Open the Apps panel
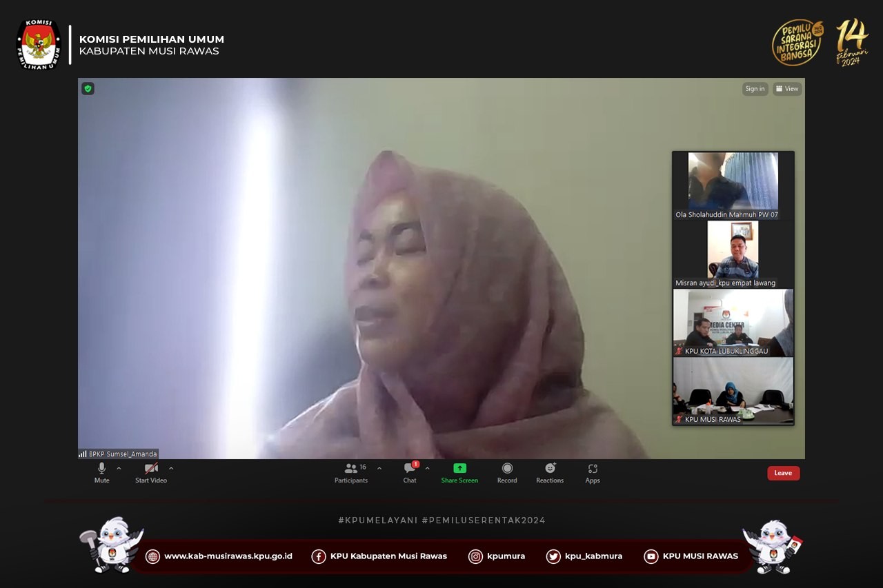The width and height of the screenshot is (883, 588). [x=593, y=472]
